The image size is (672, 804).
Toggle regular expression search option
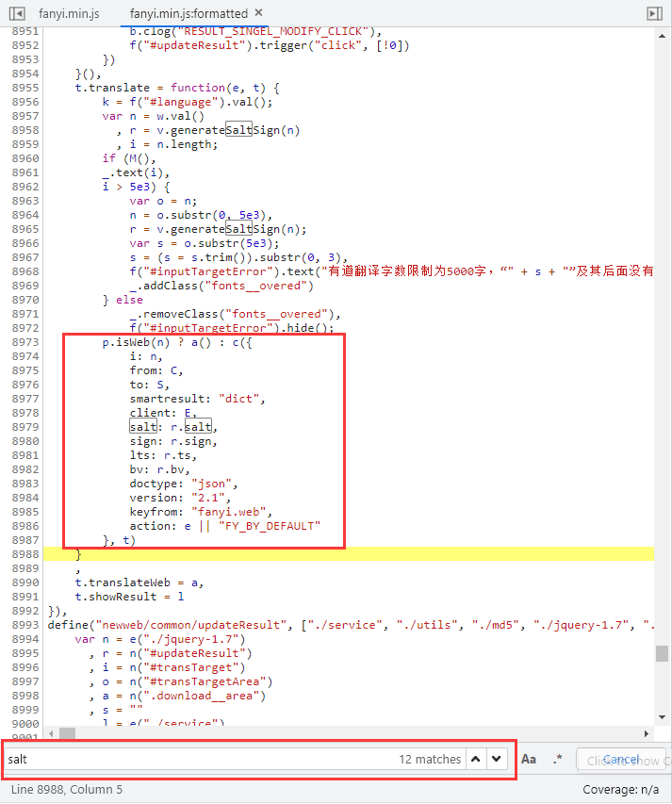[x=557, y=759]
